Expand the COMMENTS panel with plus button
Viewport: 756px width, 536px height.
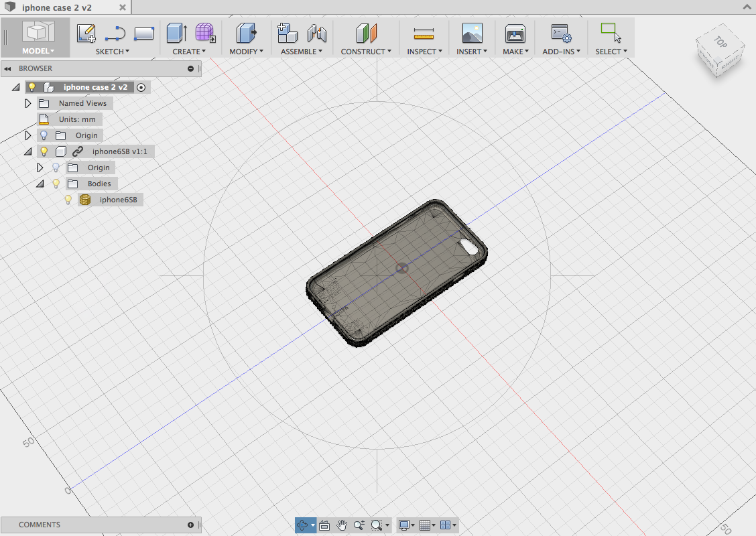point(190,525)
